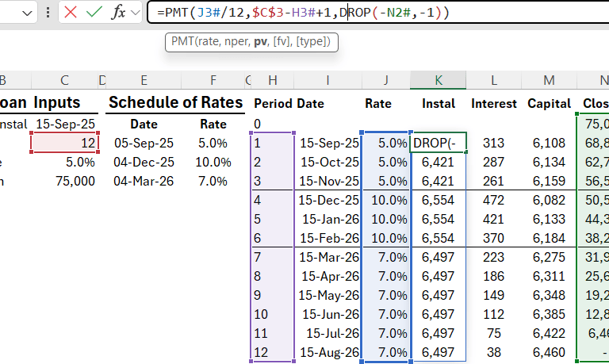Click the PMT function name in the tooltip
The width and height of the screenshot is (609, 364).
pos(182,41)
